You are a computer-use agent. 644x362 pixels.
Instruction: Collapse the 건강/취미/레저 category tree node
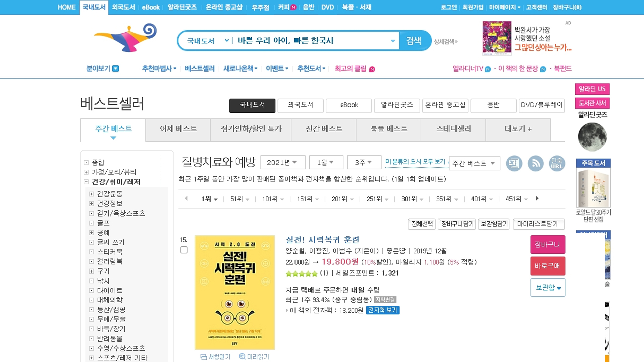[86, 182]
